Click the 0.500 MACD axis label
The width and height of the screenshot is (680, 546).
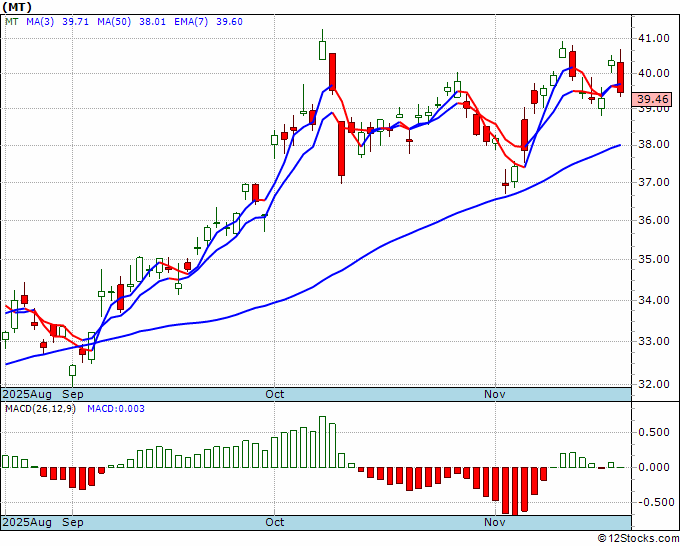pos(654,432)
